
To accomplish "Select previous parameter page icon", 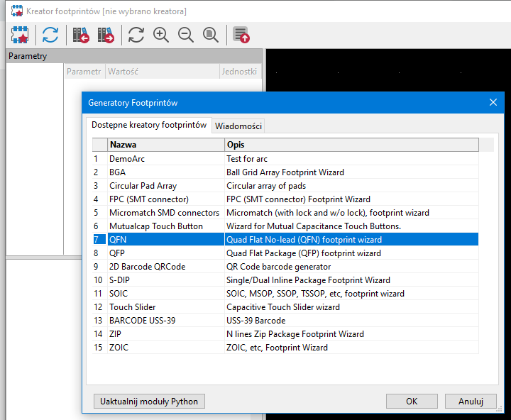I will (x=81, y=35).
